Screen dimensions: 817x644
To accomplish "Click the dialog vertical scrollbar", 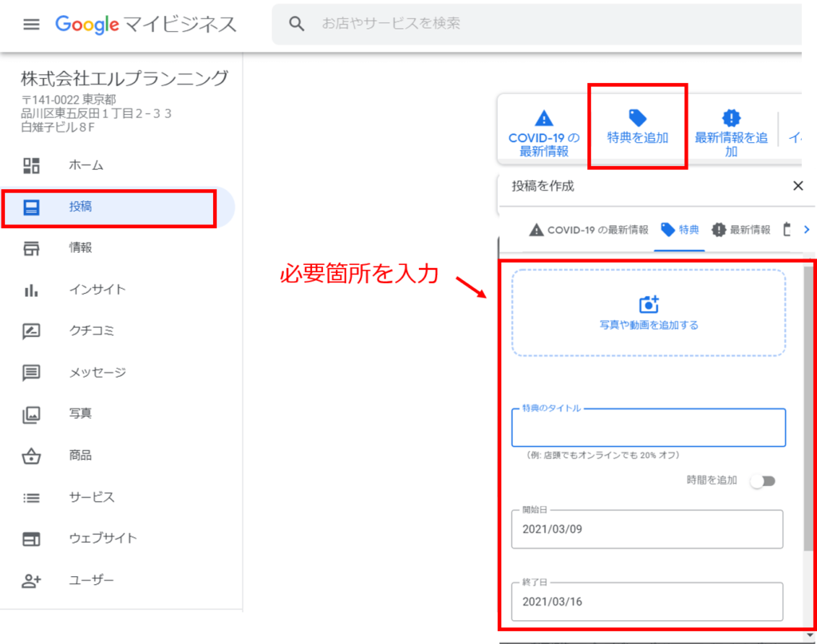I will click(x=807, y=409).
